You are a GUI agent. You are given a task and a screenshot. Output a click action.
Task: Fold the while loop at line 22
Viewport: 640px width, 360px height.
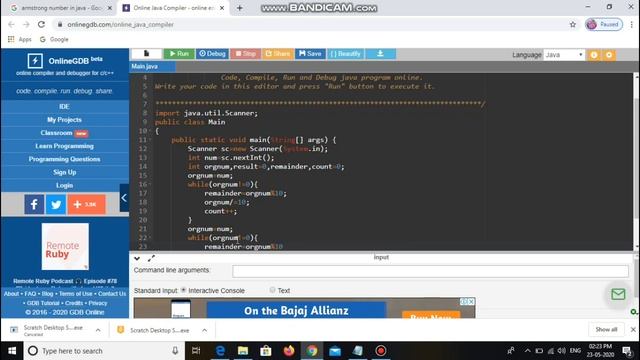[150, 238]
